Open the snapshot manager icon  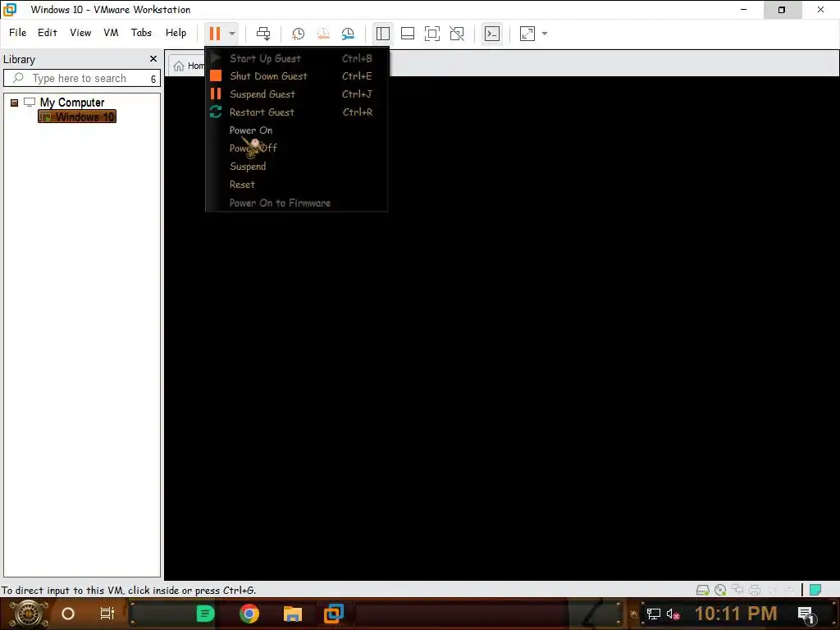coord(348,34)
